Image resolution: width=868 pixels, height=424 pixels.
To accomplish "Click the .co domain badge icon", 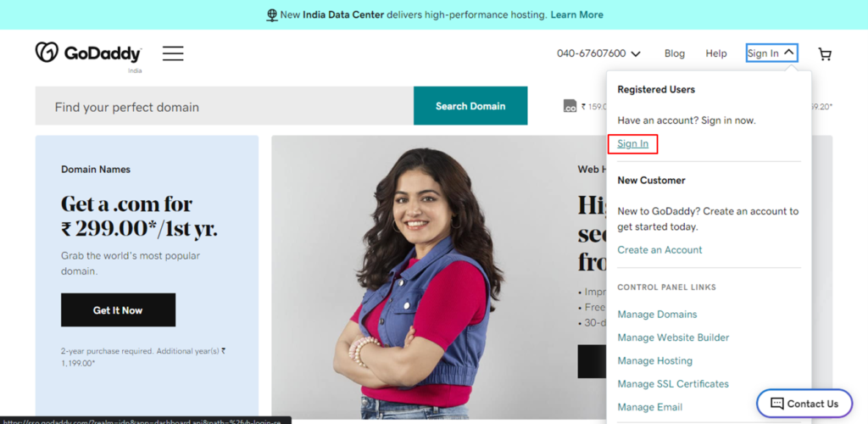I will pyautogui.click(x=570, y=106).
